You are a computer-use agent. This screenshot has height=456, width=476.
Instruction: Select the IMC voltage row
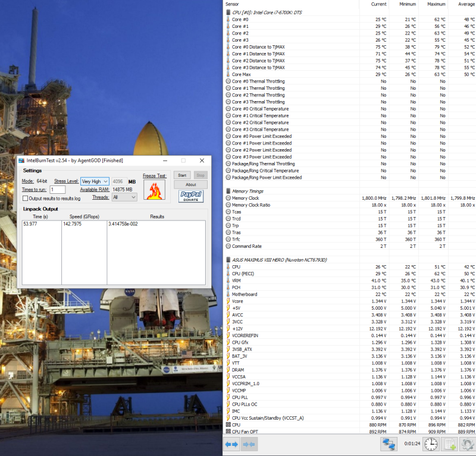(350, 411)
